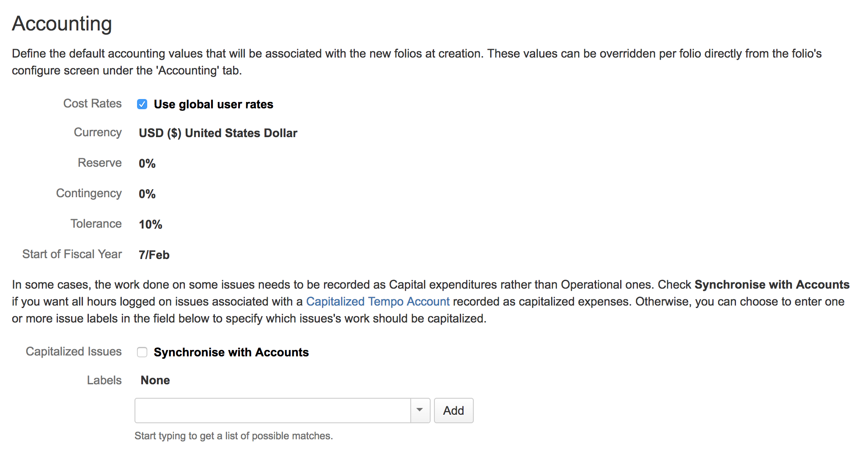Enable the Synchronise with Accounts checkbox

[x=142, y=352]
